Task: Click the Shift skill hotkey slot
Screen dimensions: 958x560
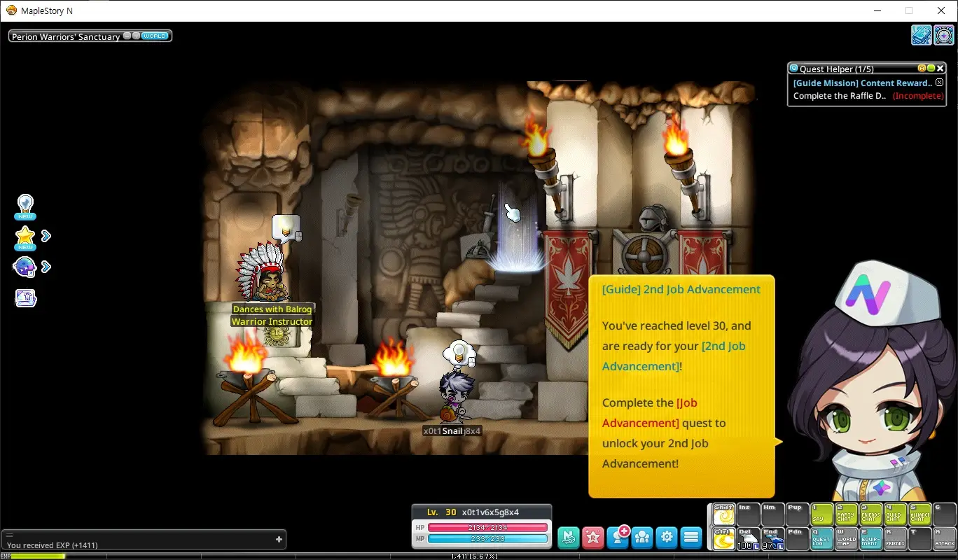Action: coord(723,514)
